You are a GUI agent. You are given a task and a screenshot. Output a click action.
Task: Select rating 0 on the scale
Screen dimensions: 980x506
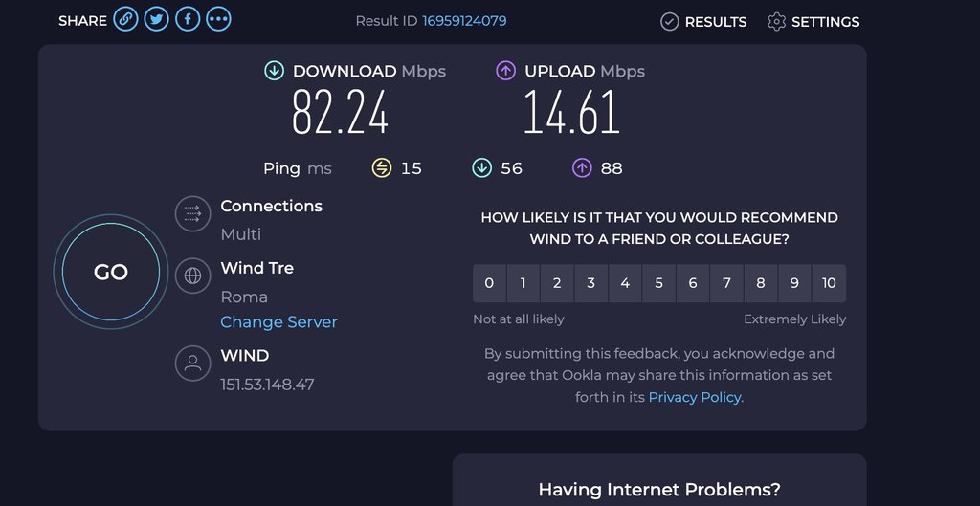click(489, 283)
